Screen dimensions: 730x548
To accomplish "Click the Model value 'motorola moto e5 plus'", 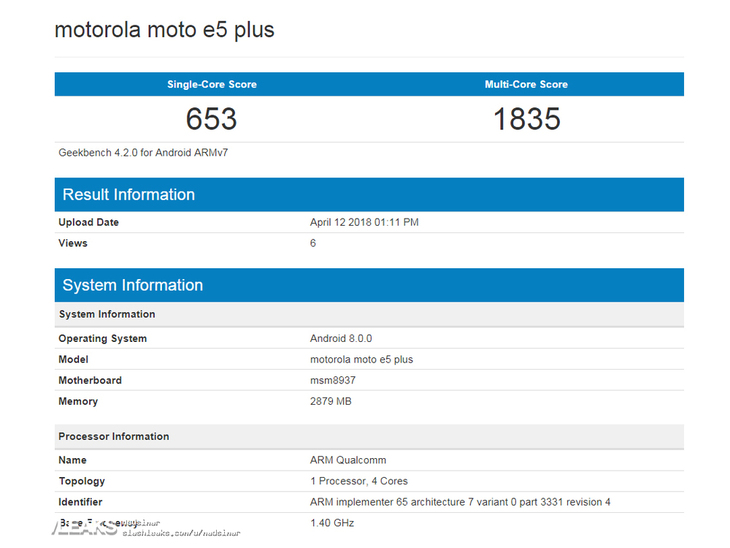I will (x=361, y=359).
